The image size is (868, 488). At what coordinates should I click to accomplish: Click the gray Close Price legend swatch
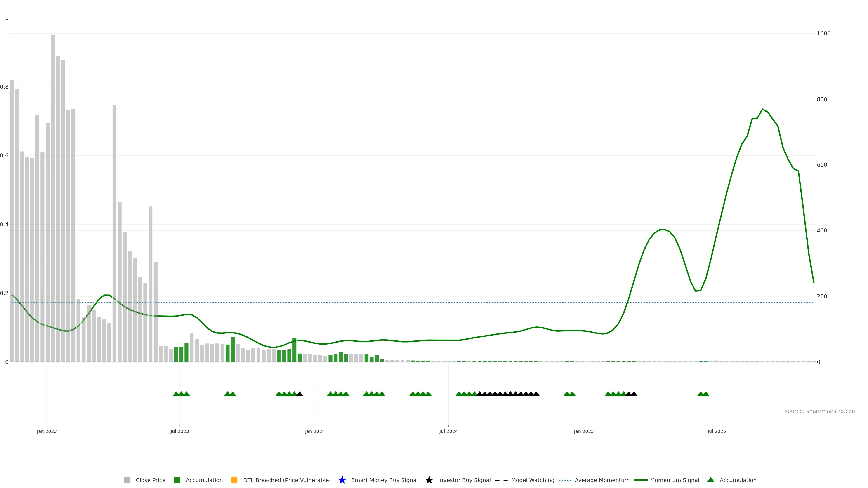127,480
